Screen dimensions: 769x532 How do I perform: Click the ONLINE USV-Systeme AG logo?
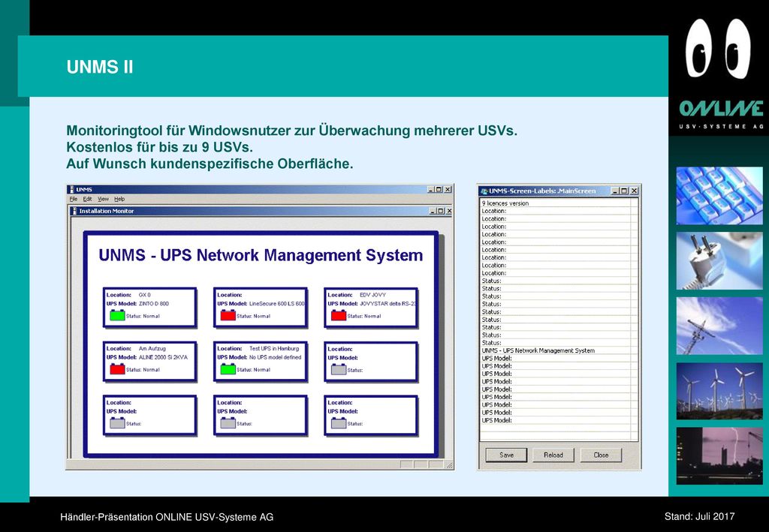[721, 115]
